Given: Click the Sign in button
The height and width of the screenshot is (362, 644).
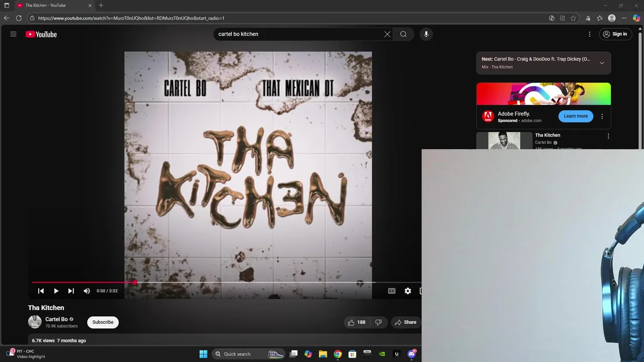Looking at the screenshot, I should (x=615, y=34).
